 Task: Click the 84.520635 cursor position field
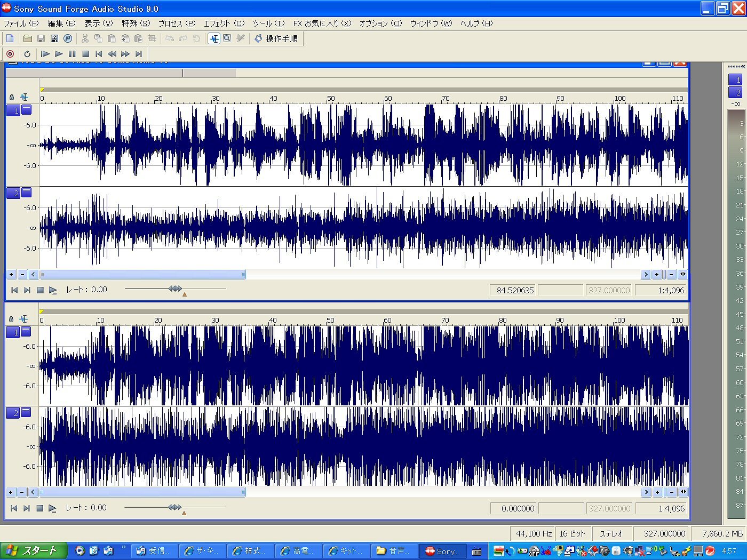513,291
